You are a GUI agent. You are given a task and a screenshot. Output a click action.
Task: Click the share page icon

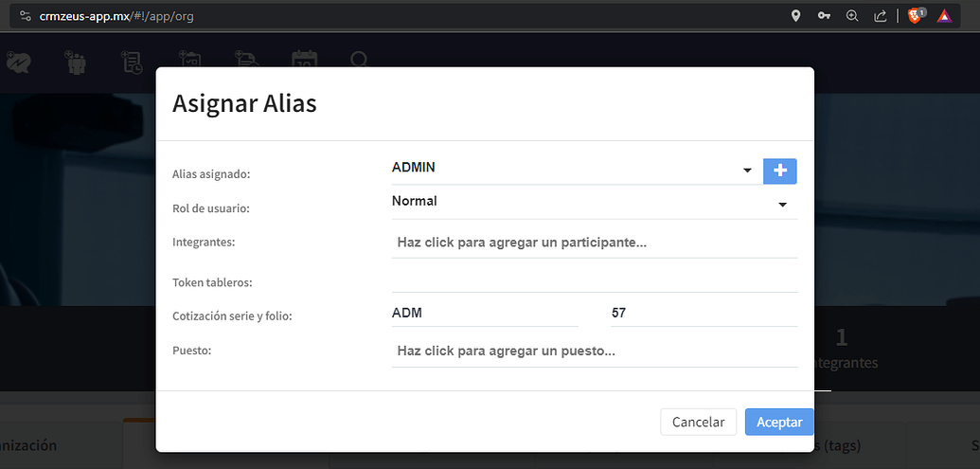(881, 16)
